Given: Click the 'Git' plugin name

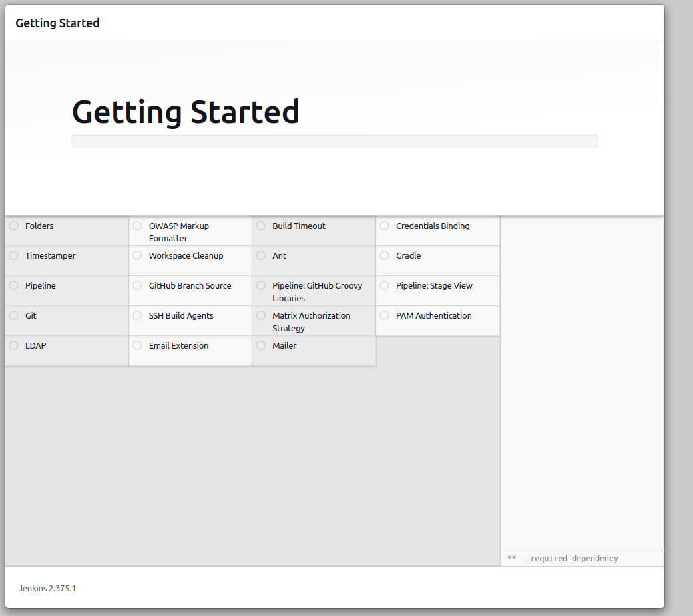Looking at the screenshot, I should point(31,316).
